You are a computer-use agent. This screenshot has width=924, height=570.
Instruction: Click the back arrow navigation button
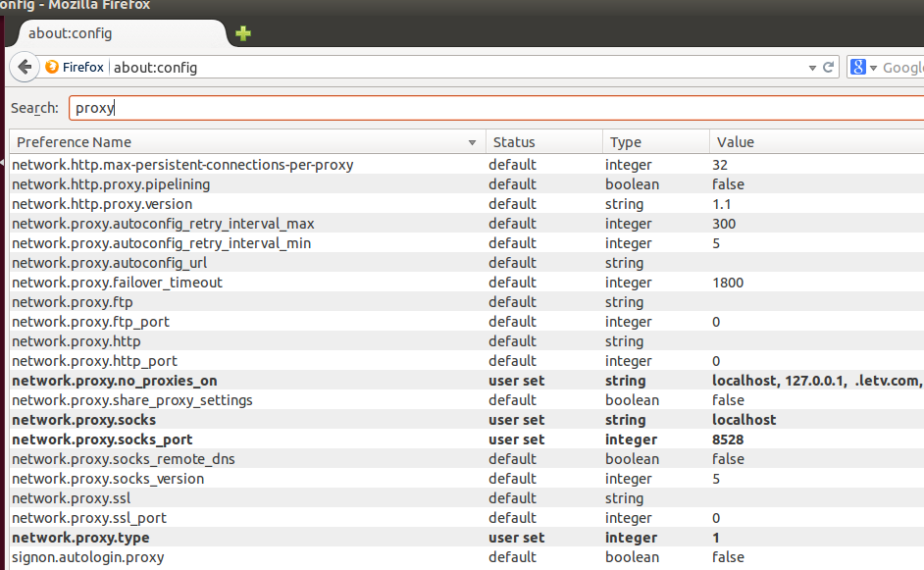25,67
